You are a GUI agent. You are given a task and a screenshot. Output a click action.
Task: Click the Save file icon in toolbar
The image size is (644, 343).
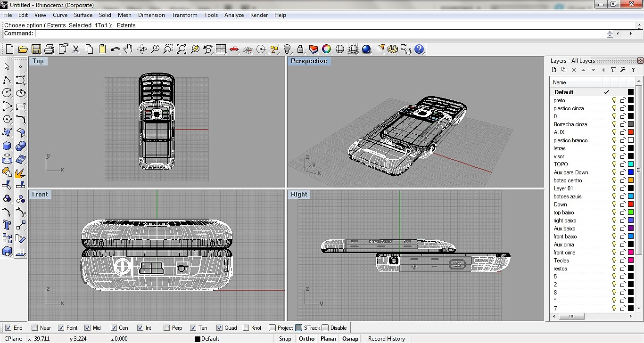36,49
